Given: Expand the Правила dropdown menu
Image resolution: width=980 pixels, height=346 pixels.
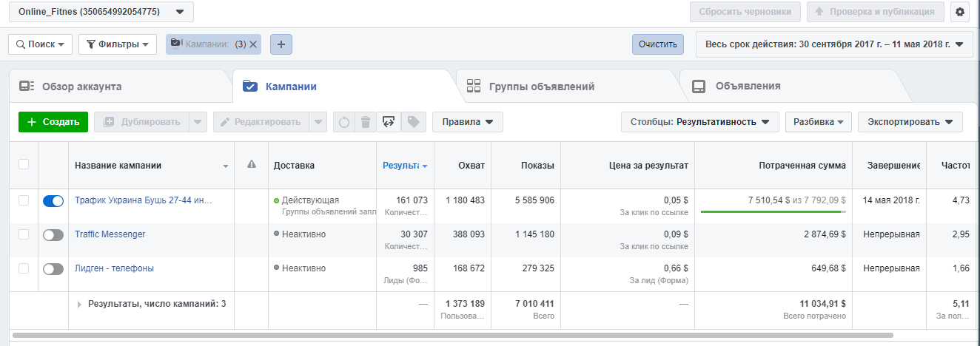Looking at the screenshot, I should tap(467, 122).
